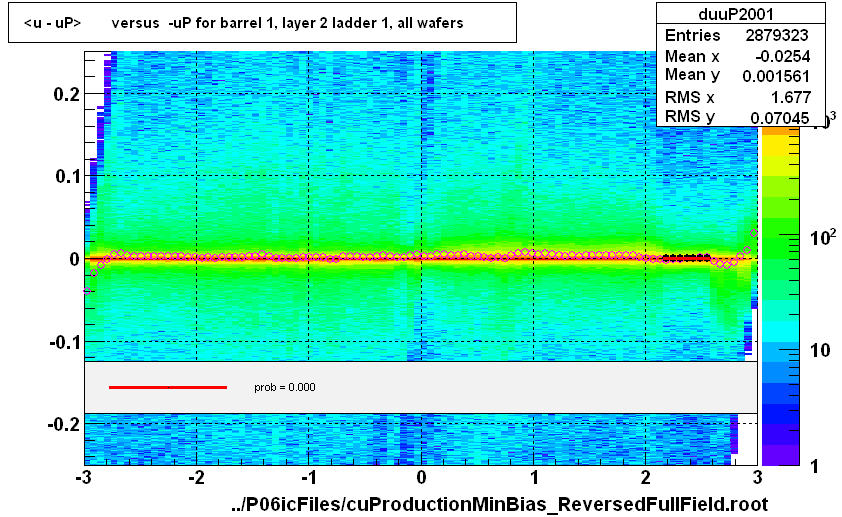The width and height of the screenshot is (842, 517).
Task: Click the x-axis label 1
Action: pyautogui.click(x=534, y=477)
